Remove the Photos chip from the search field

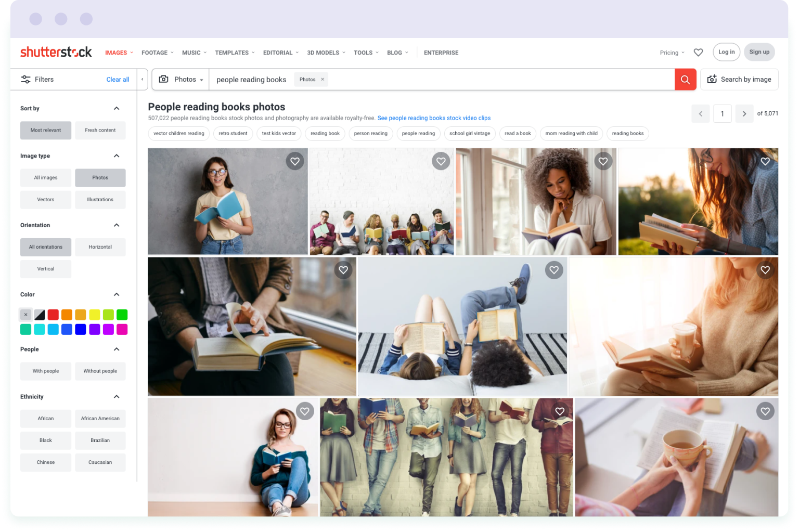tap(322, 79)
